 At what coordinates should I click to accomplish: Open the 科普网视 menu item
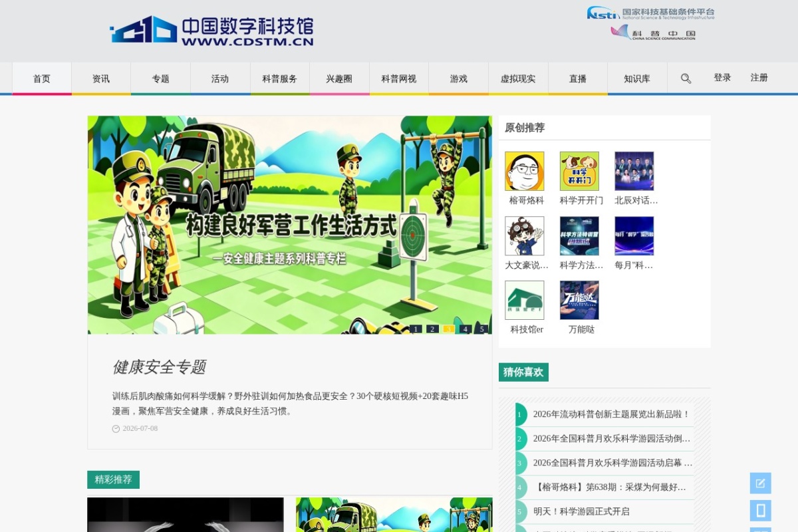pos(399,78)
